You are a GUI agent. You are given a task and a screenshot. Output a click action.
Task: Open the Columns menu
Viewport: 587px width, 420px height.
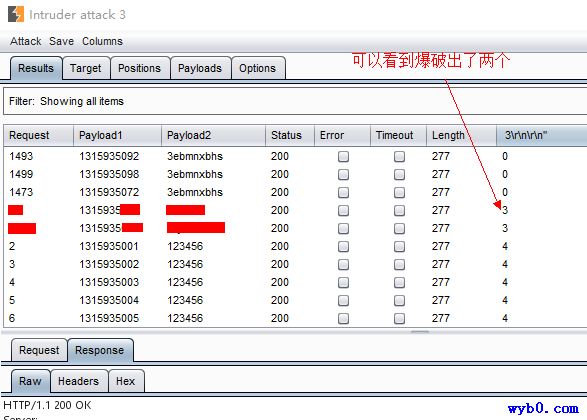pos(102,41)
